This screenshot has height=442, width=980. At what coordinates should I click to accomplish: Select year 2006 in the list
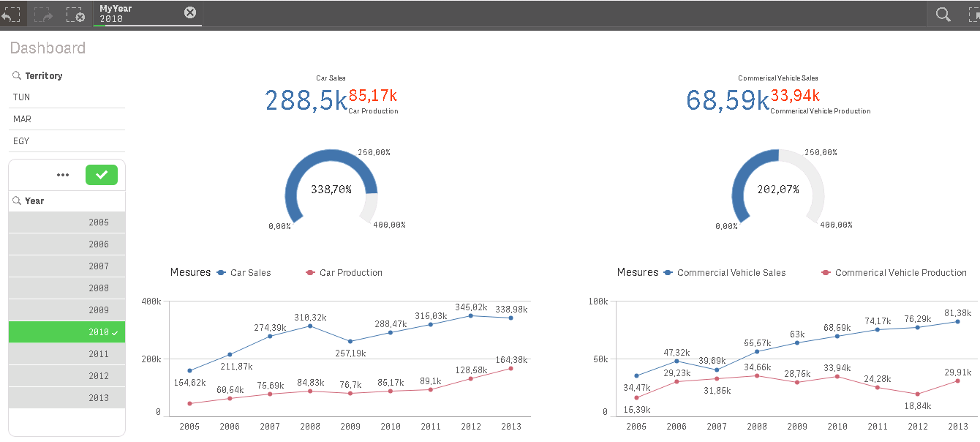pyautogui.click(x=67, y=244)
